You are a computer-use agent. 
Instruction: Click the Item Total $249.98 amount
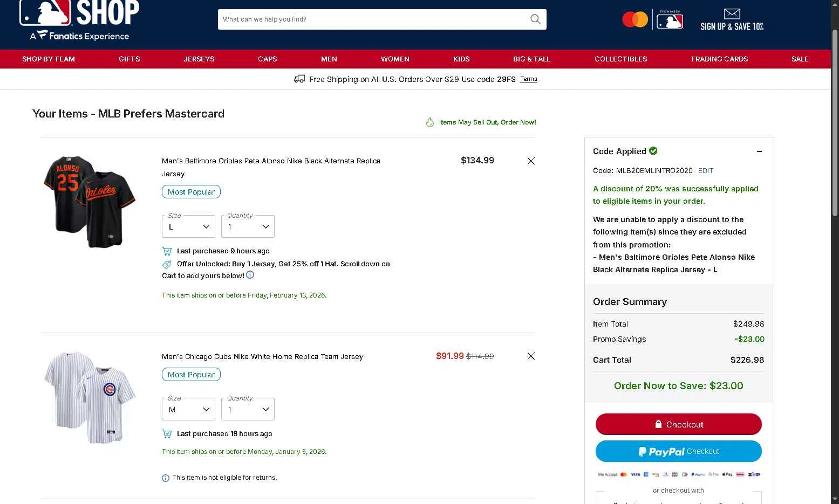[748, 324]
